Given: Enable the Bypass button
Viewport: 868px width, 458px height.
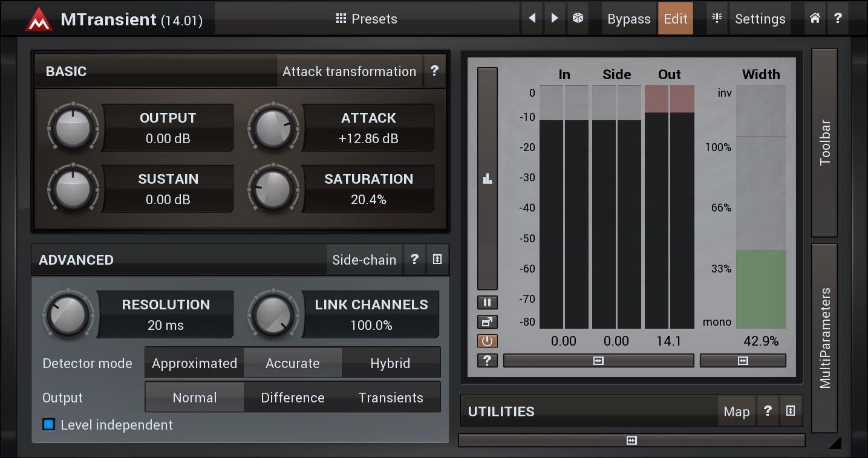Looking at the screenshot, I should click(x=628, y=19).
